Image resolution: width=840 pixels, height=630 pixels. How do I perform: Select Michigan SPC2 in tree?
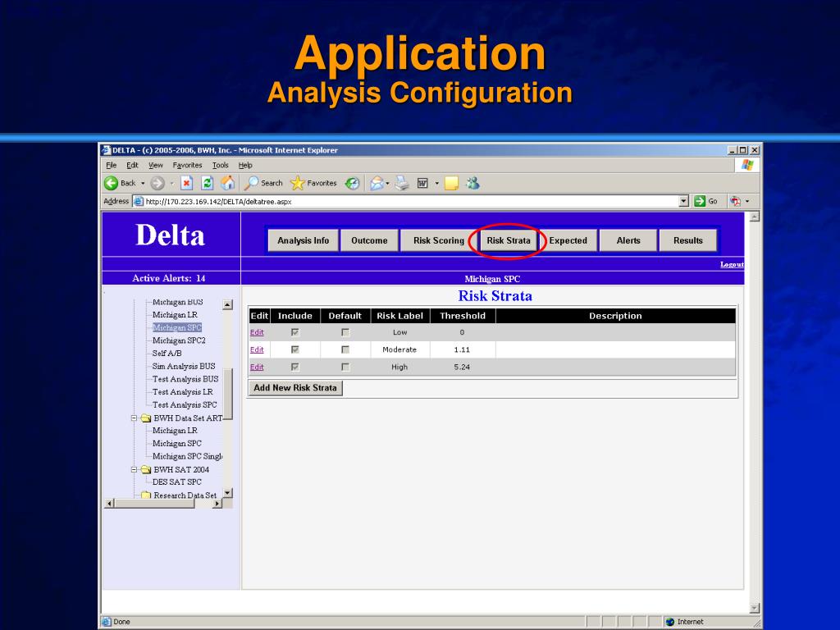(179, 340)
